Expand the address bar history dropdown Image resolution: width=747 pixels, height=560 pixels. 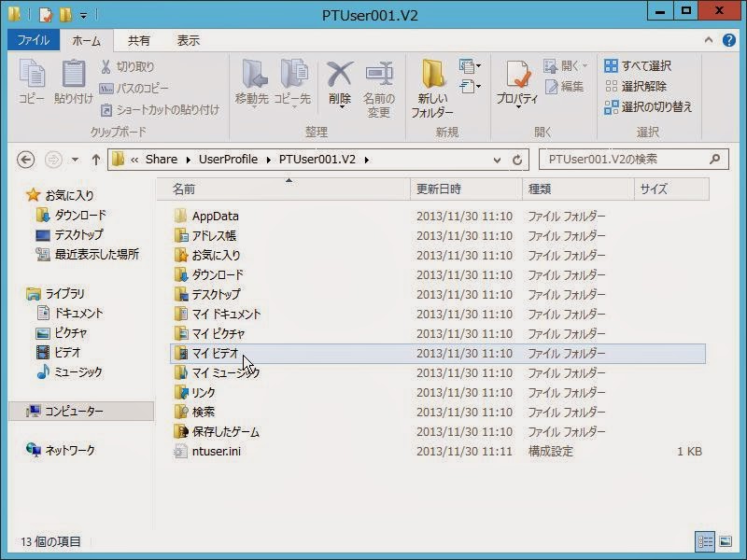coord(497,160)
